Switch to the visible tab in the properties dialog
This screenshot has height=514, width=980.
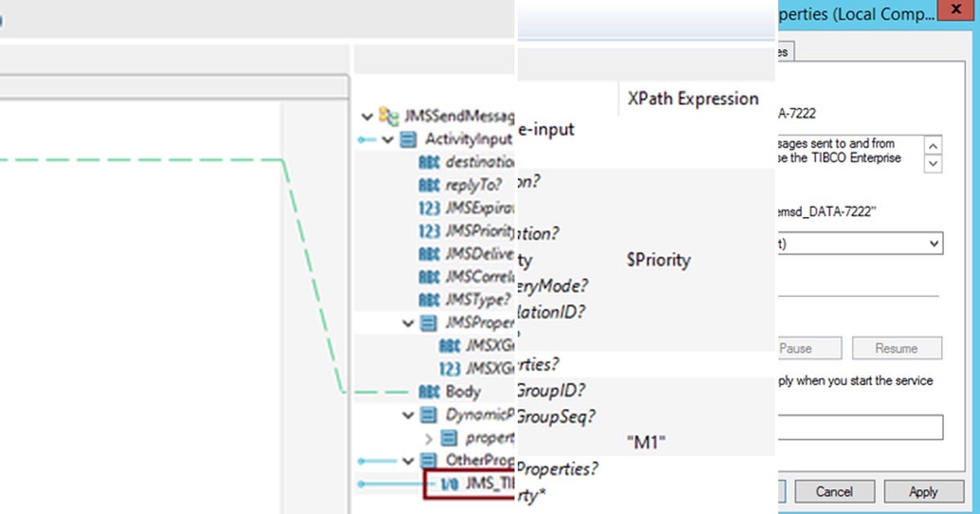pyautogui.click(x=778, y=51)
